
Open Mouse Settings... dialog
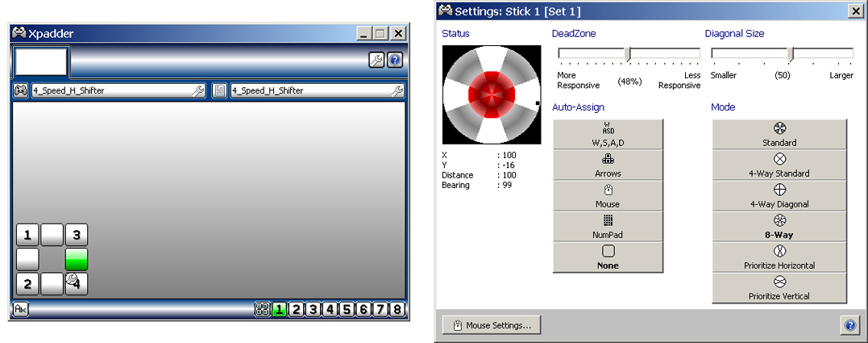(x=492, y=325)
